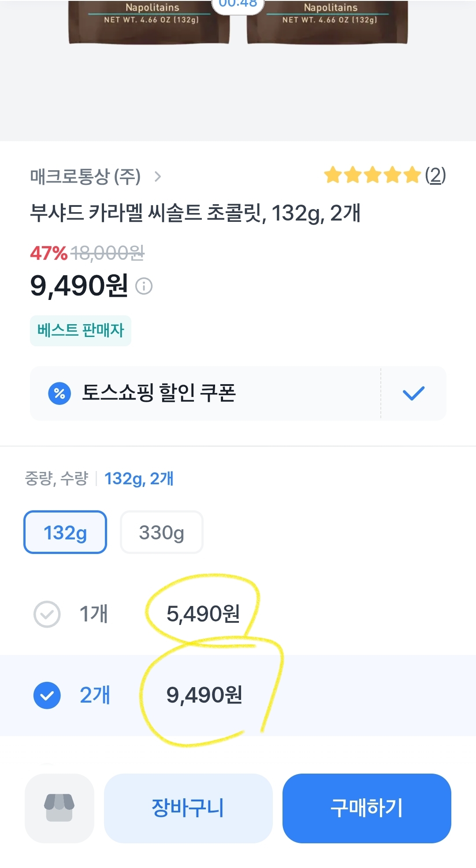Select the 2개 quantity radio option
The image size is (476, 868).
(x=47, y=695)
